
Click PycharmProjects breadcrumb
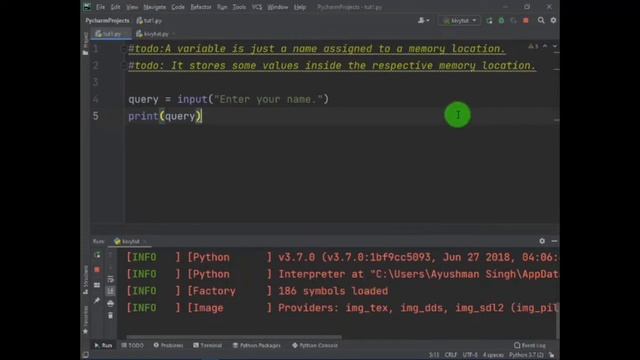click(x=107, y=20)
